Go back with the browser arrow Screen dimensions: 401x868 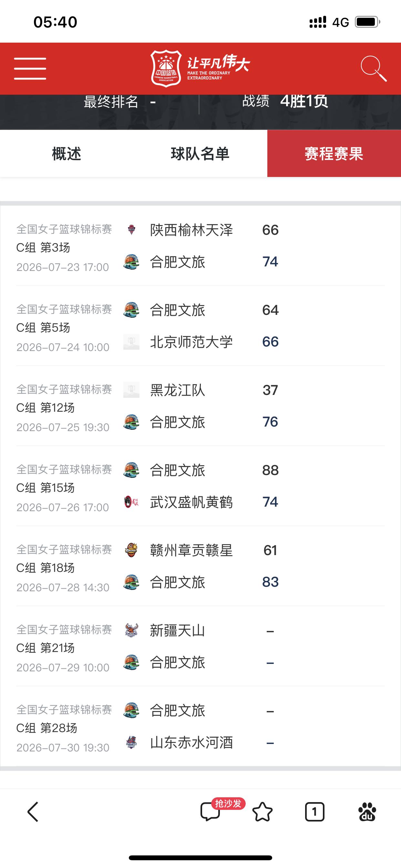[x=33, y=812]
